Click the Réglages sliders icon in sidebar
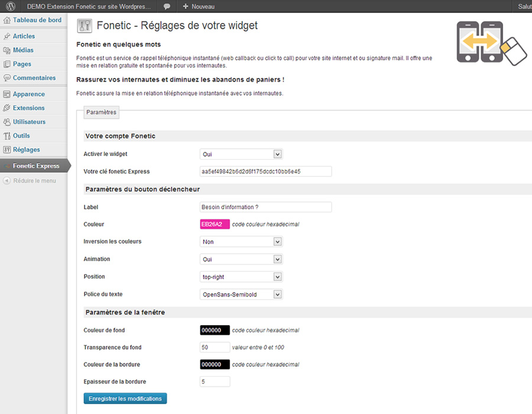532x414 pixels. click(7, 150)
